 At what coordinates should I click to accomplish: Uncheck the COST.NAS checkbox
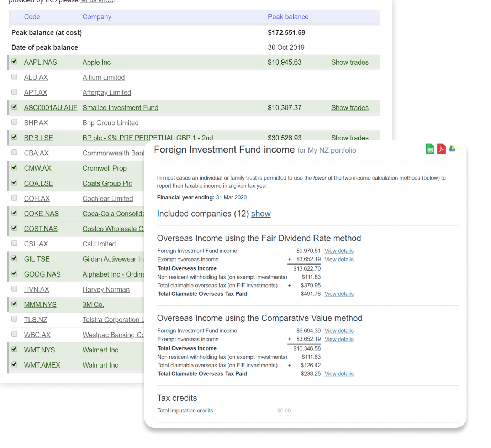coord(14,228)
